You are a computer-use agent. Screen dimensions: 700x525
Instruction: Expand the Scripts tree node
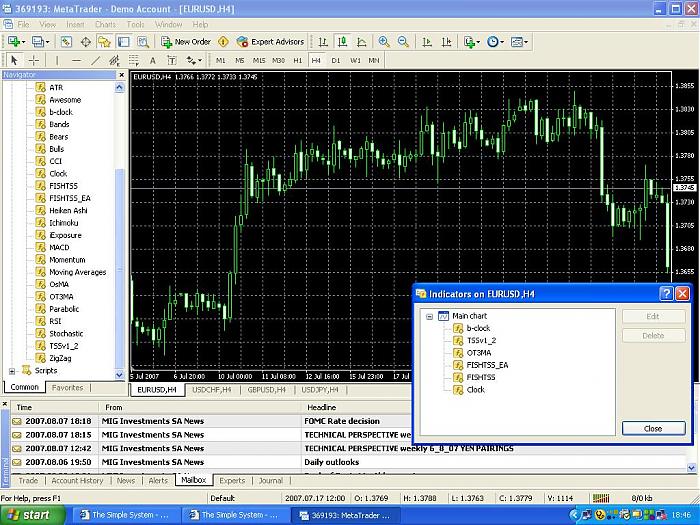tap(12, 371)
